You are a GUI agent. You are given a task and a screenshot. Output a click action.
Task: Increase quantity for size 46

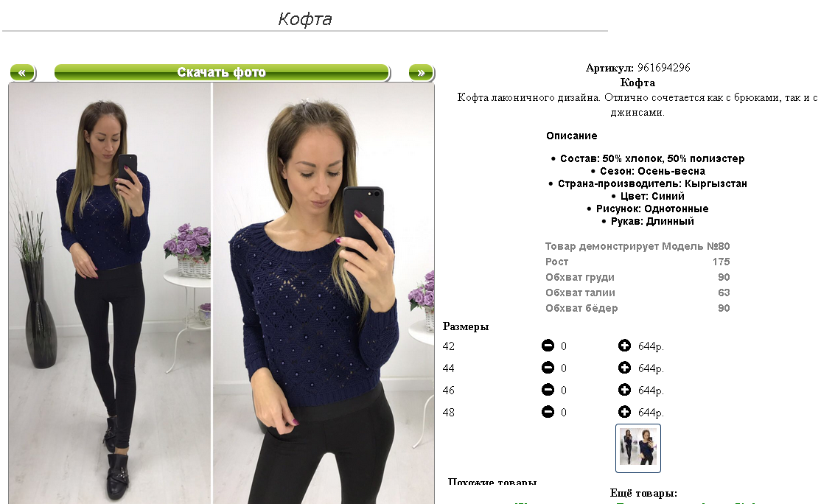624,389
